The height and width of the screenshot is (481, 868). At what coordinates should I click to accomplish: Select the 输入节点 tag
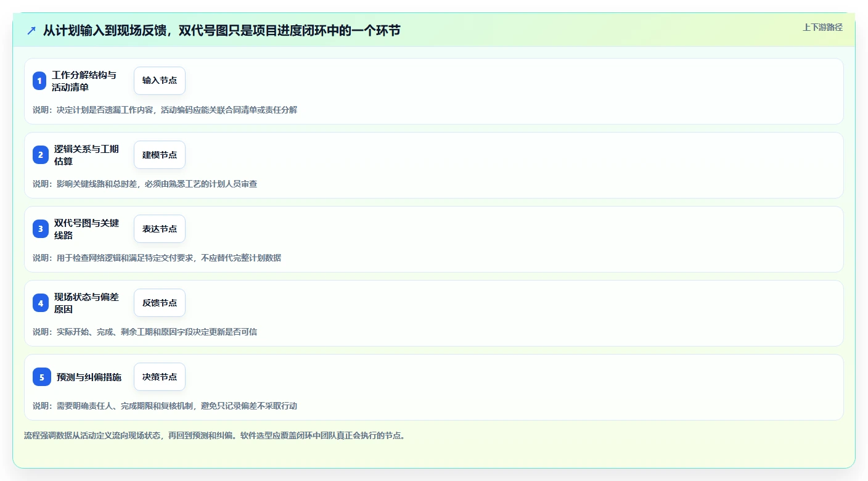click(x=160, y=81)
